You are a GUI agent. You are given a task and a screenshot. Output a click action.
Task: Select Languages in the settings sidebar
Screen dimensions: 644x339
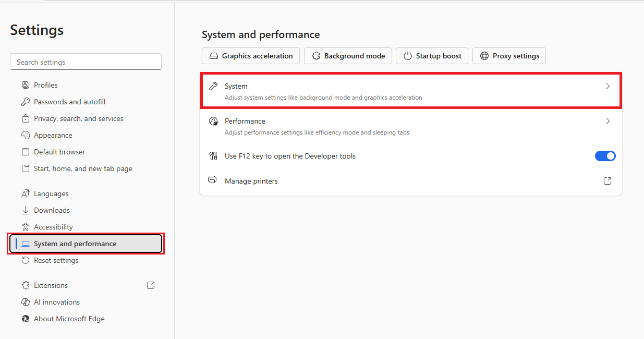pyautogui.click(x=51, y=193)
